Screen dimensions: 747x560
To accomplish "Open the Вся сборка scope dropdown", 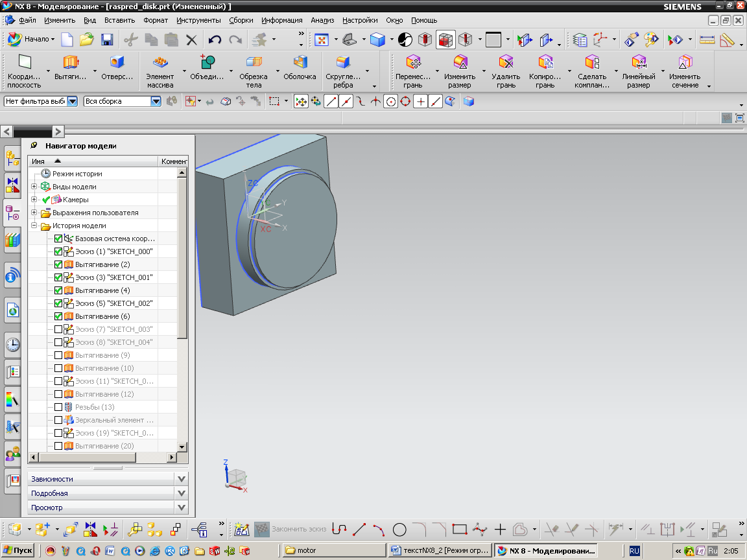I will click(x=156, y=101).
